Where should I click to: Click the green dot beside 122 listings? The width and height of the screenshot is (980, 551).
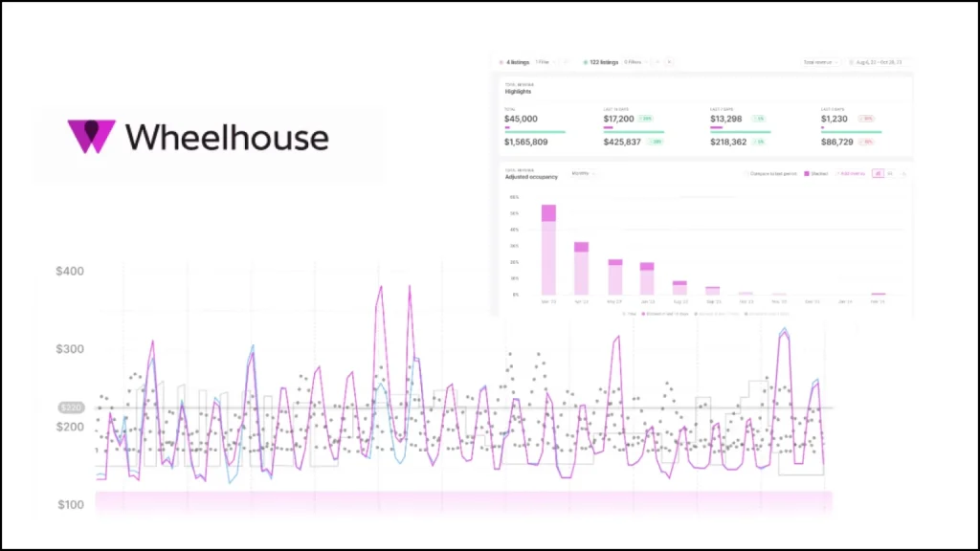[585, 62]
